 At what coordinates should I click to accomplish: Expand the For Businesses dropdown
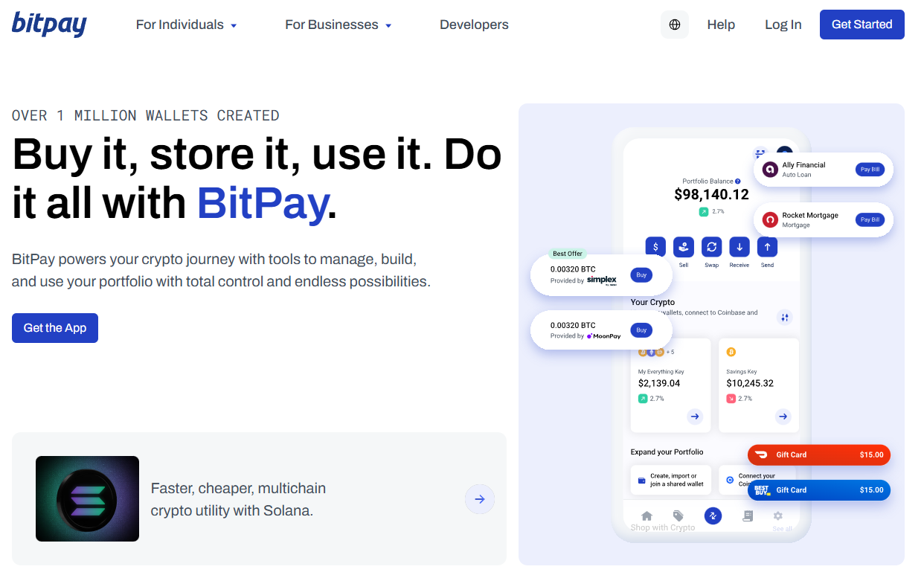click(x=339, y=25)
